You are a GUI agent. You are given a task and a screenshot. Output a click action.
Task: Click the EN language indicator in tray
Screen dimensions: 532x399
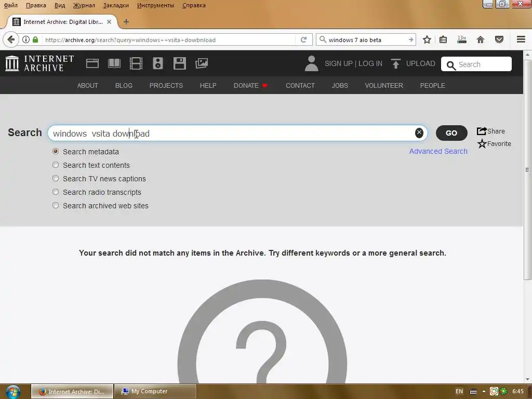coord(459,391)
